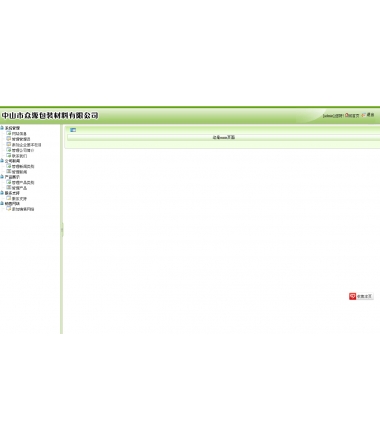Collapse the 公司新闻 tree node
Viewport: 380px width, 441px height.
click(x=2, y=161)
